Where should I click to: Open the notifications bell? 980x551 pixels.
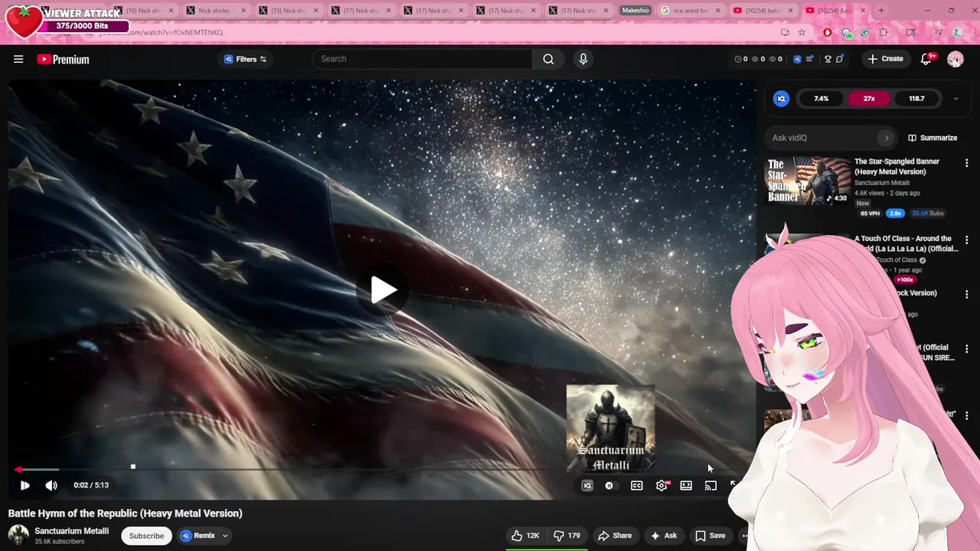pyautogui.click(x=926, y=59)
